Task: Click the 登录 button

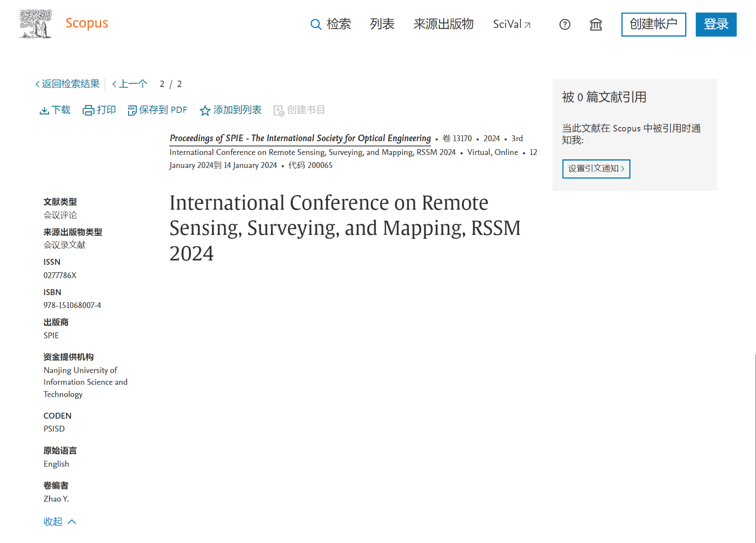Action: pos(716,24)
